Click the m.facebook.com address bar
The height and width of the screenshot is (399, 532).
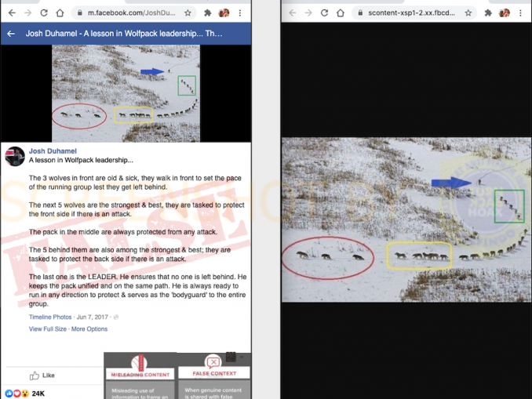(x=133, y=13)
